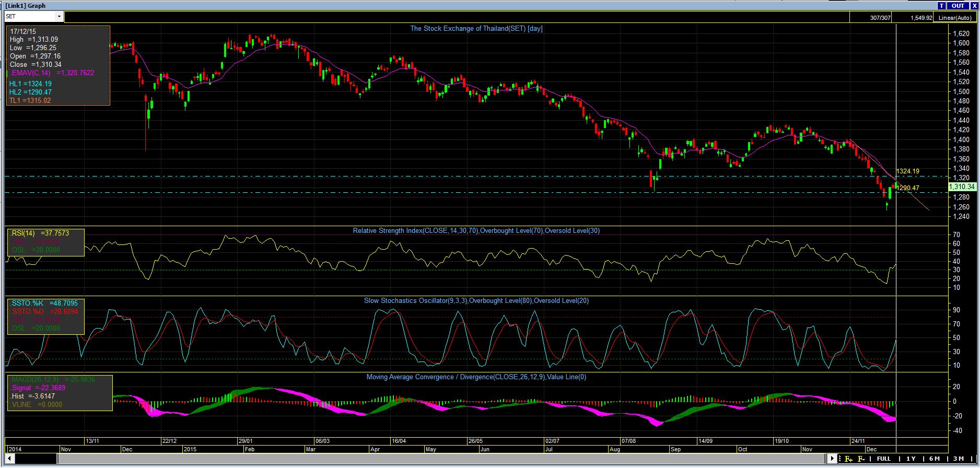Click the 16/04 date marker on the time axis
The height and width of the screenshot is (468, 980).
click(x=399, y=441)
